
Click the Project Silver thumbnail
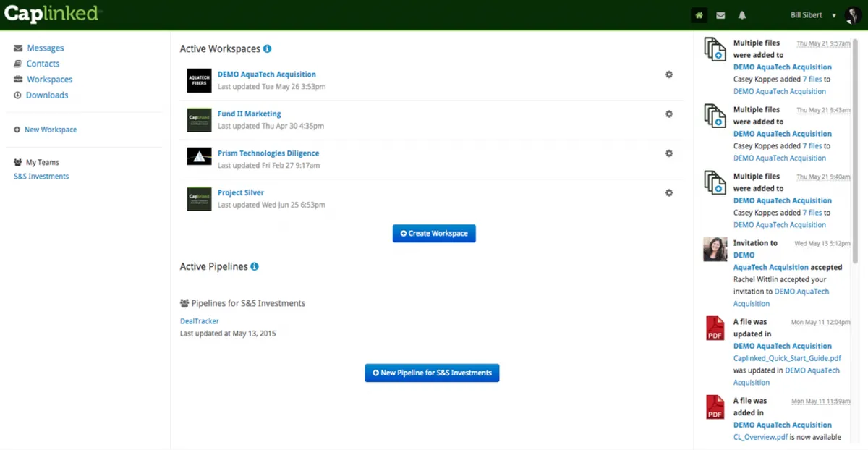[199, 199]
